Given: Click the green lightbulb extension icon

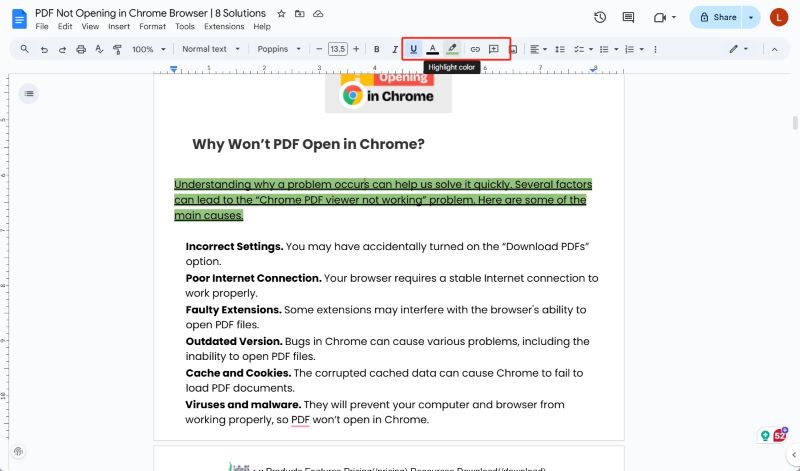Looking at the screenshot, I should pos(765,435).
